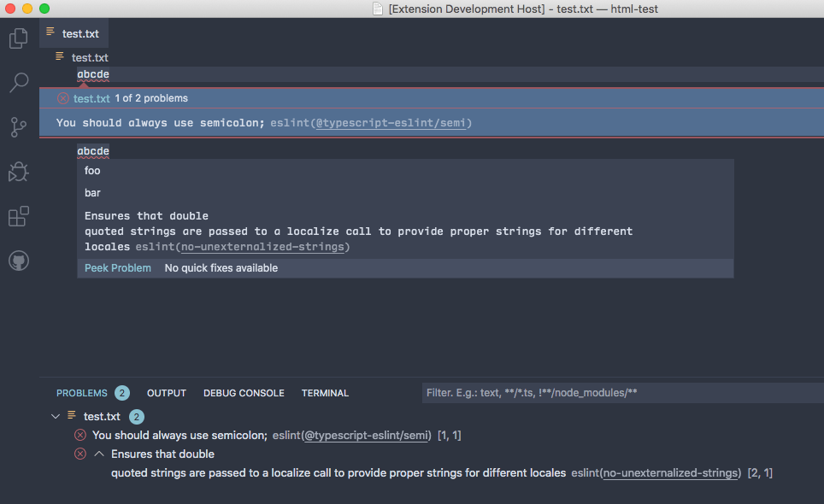Open the Extensions view icon
This screenshot has height=504, width=824.
(x=17, y=216)
